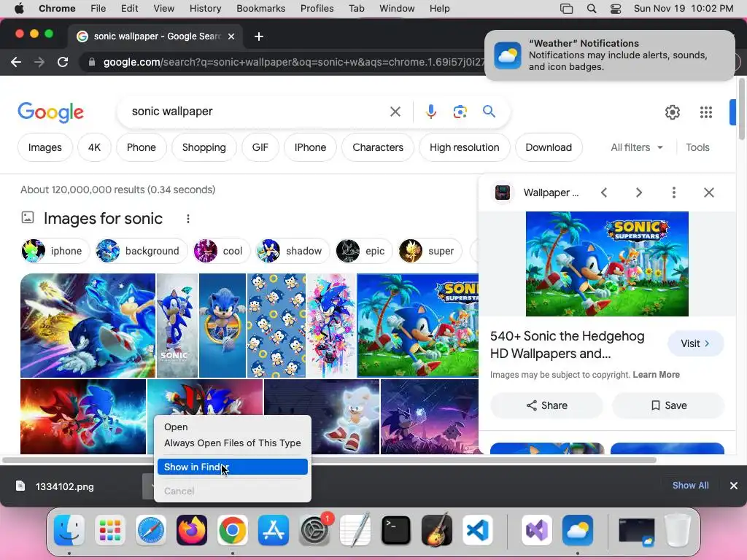Open Terminal from the Dock
Image resolution: width=747 pixels, height=560 pixels.
(x=396, y=530)
